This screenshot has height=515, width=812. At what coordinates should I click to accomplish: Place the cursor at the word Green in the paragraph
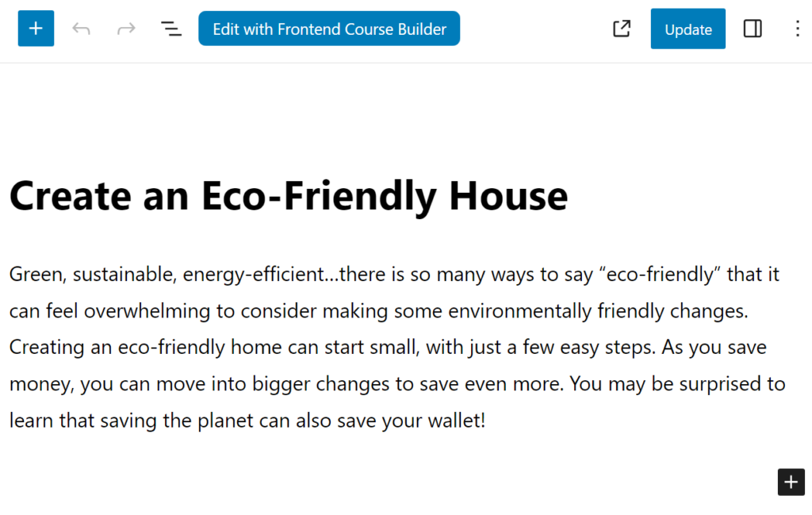38,274
